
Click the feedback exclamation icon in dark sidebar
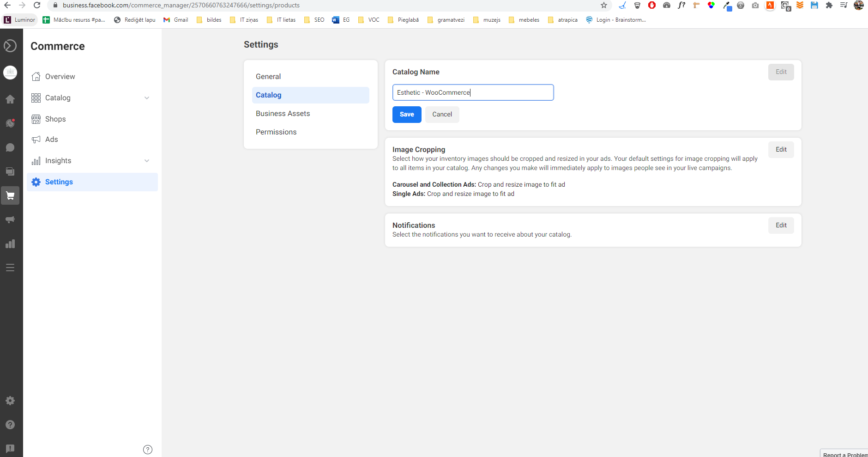click(x=10, y=449)
